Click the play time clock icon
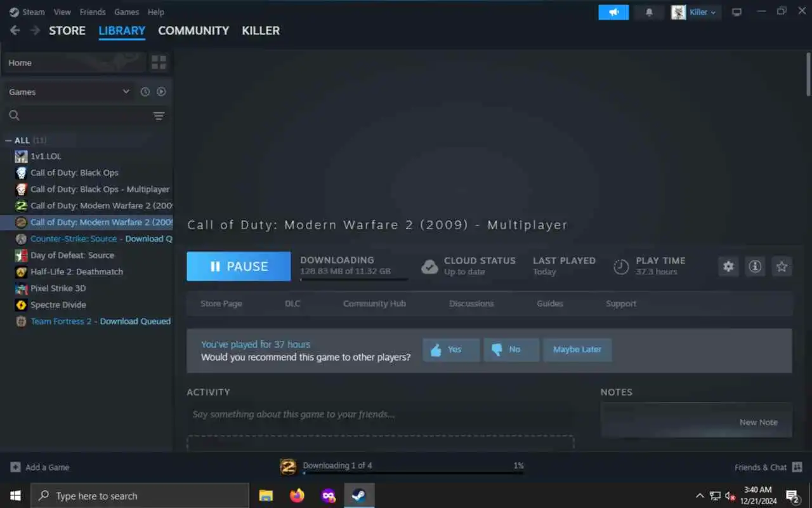This screenshot has height=508, width=812. click(x=621, y=267)
